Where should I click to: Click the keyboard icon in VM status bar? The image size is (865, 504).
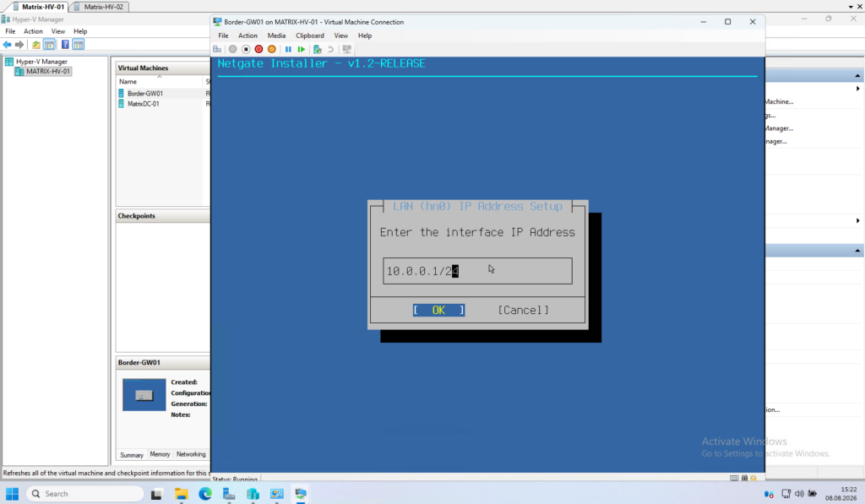click(x=734, y=479)
